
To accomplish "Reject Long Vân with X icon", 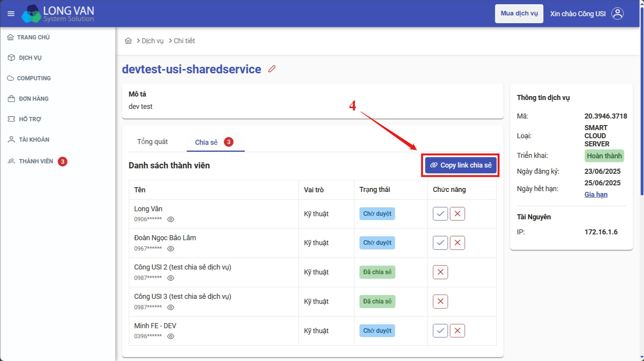I will coord(457,214).
